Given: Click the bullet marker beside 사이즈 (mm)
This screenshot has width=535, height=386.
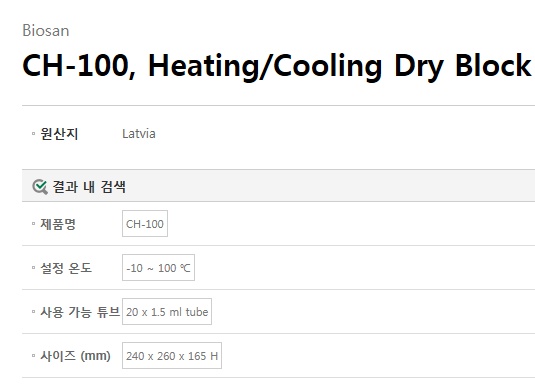Looking at the screenshot, I should 33,356.
